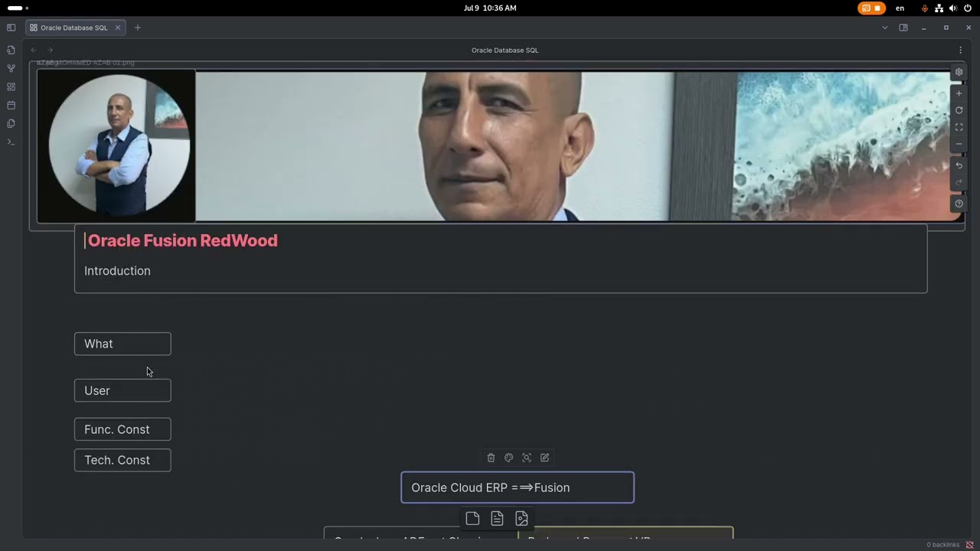Set color of selected card

(x=508, y=458)
